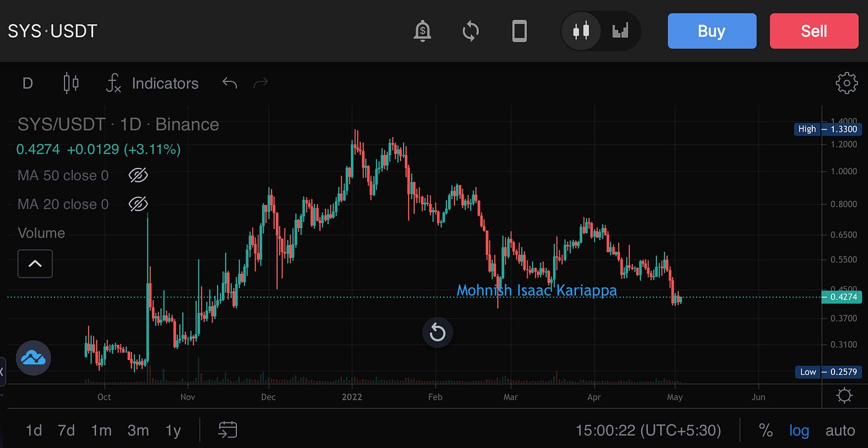Screen dimensions: 868x448
Task: Tap the mobile device icon
Action: pyautogui.click(x=520, y=30)
